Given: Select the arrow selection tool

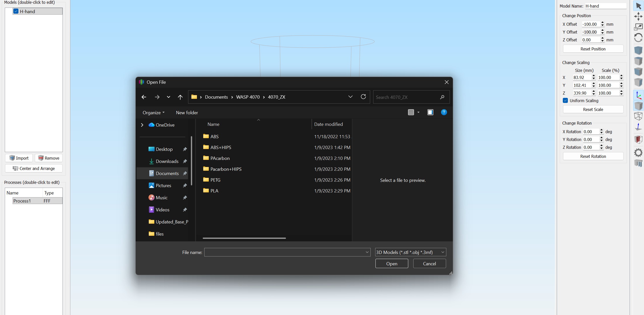Looking at the screenshot, I should pos(638,6).
